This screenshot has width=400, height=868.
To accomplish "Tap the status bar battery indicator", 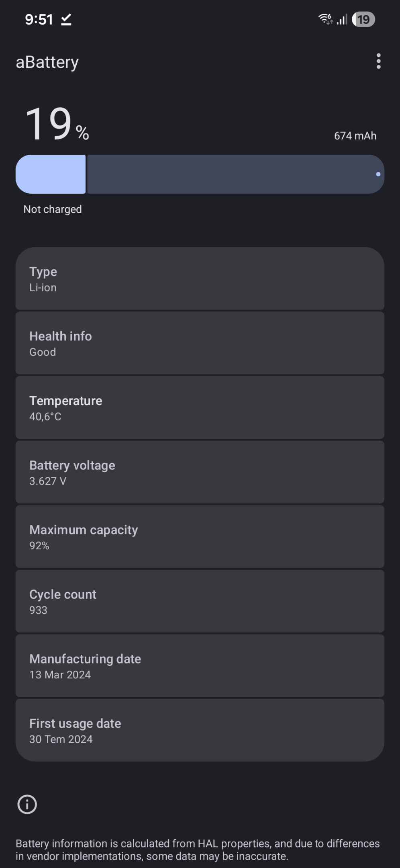I will [x=363, y=19].
